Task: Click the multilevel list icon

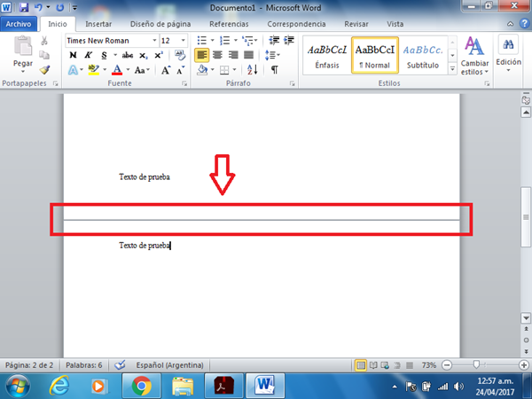Action: click(247, 41)
